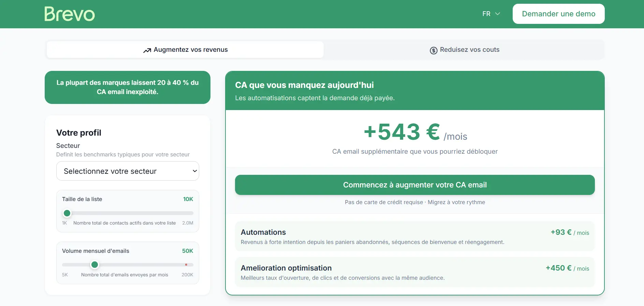The height and width of the screenshot is (306, 644).
Task: Click the dollar coin icon beside Reduisez vos couts
Action: (x=433, y=50)
